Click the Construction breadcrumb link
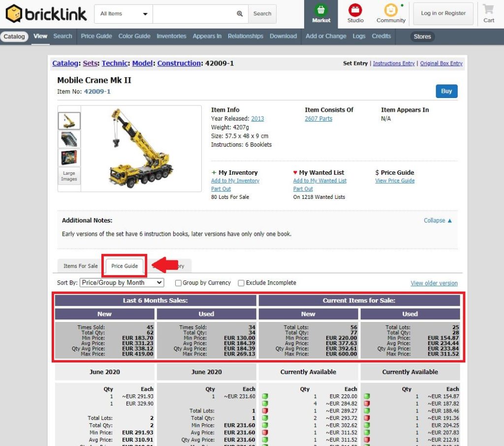Screen dimensions: 504x446 179,64
